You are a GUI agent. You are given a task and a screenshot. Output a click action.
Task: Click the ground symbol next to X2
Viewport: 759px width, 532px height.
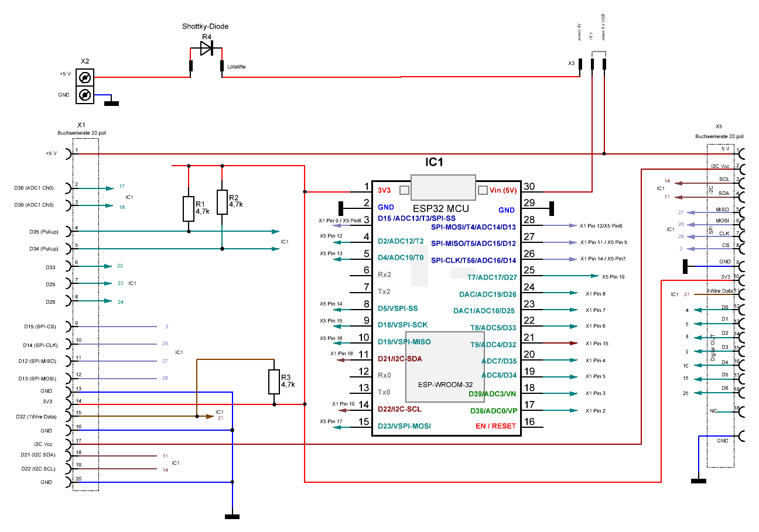tap(111, 104)
